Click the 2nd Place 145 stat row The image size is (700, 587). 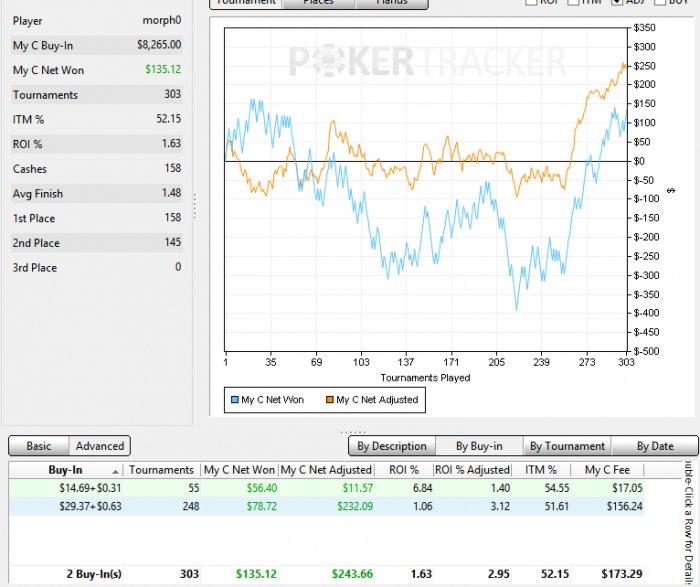click(x=97, y=243)
